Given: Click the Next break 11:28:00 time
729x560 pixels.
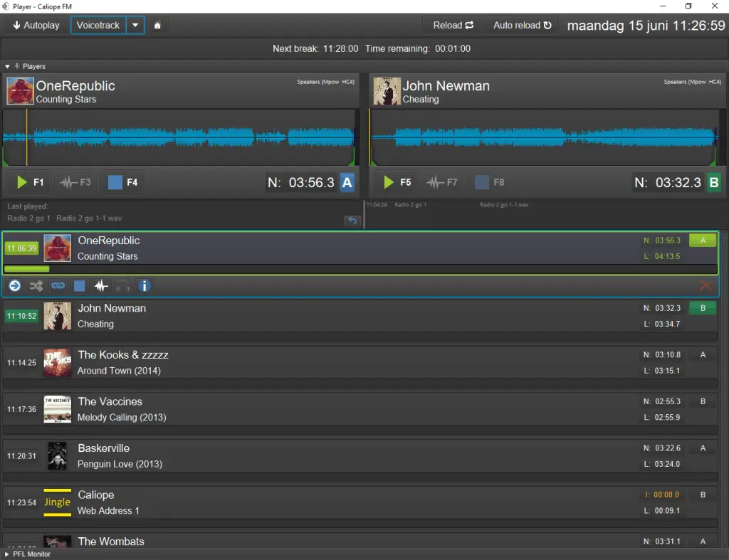Looking at the screenshot, I should click(340, 48).
